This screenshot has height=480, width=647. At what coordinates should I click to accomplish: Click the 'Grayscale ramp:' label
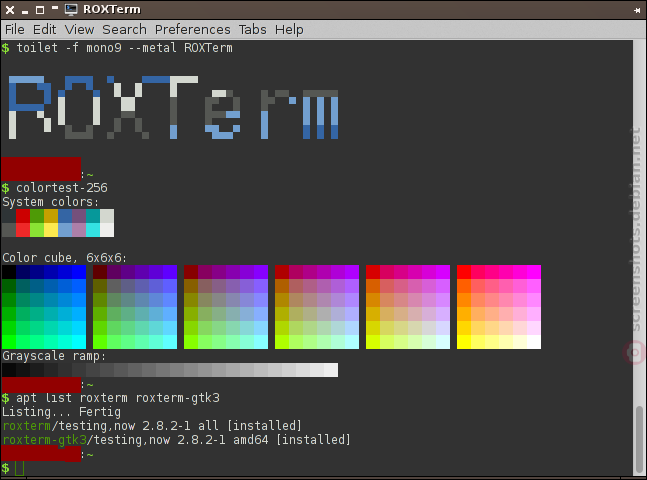pos(54,356)
